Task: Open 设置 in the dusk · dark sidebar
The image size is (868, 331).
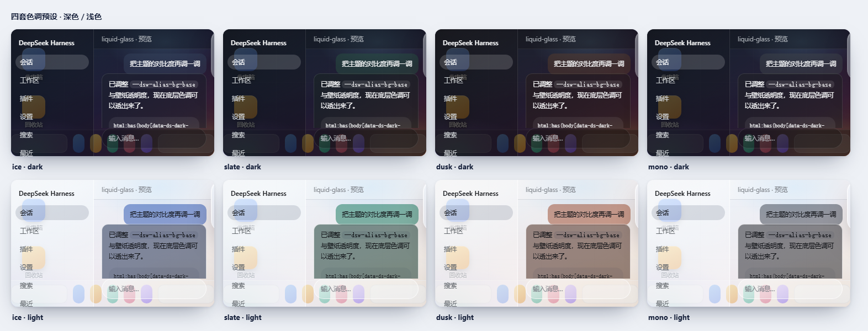Action: pyautogui.click(x=451, y=116)
